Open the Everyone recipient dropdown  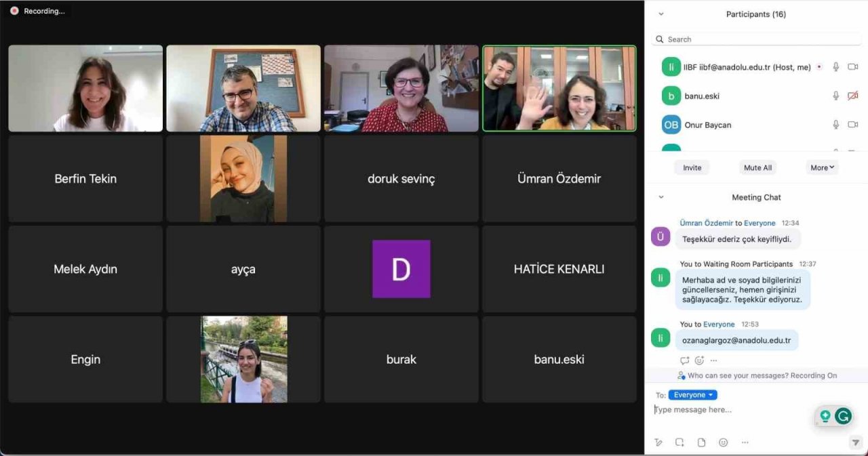[692, 395]
